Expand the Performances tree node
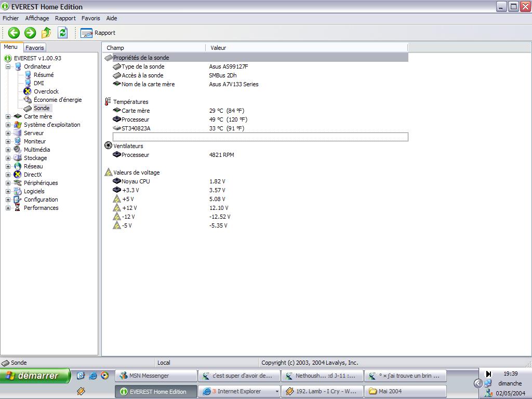The height and width of the screenshot is (399, 532). (8, 208)
